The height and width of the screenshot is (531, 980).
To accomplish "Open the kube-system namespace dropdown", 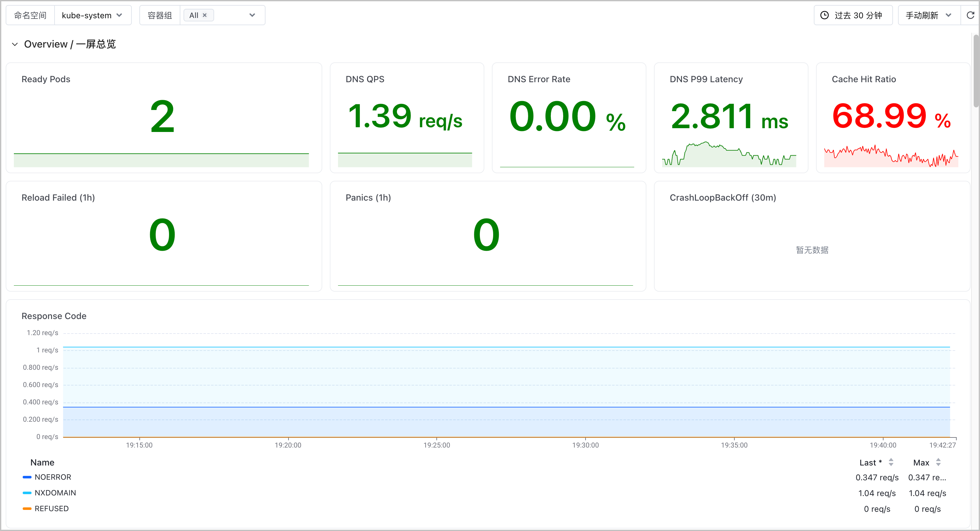I will (92, 15).
